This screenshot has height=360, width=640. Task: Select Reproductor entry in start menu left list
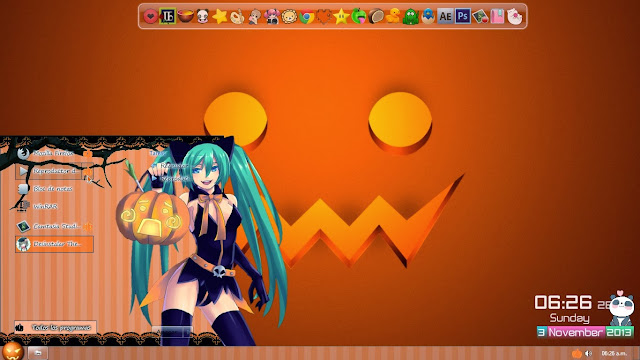click(x=48, y=171)
